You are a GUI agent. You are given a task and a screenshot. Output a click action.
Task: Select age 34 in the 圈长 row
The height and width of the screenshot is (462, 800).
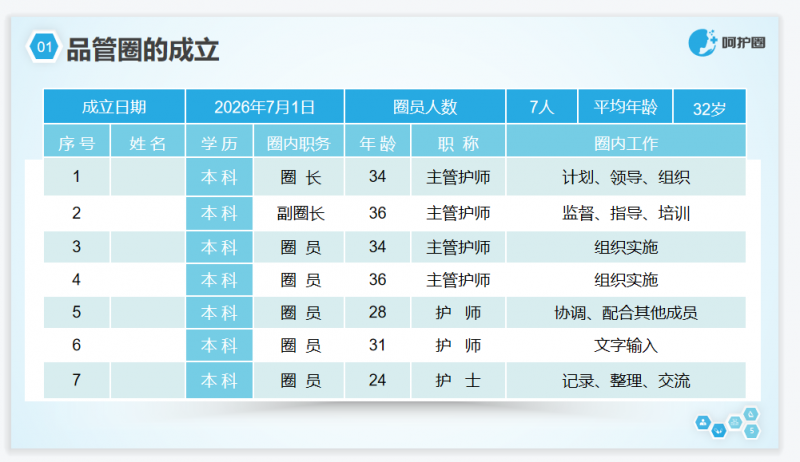[x=378, y=176]
